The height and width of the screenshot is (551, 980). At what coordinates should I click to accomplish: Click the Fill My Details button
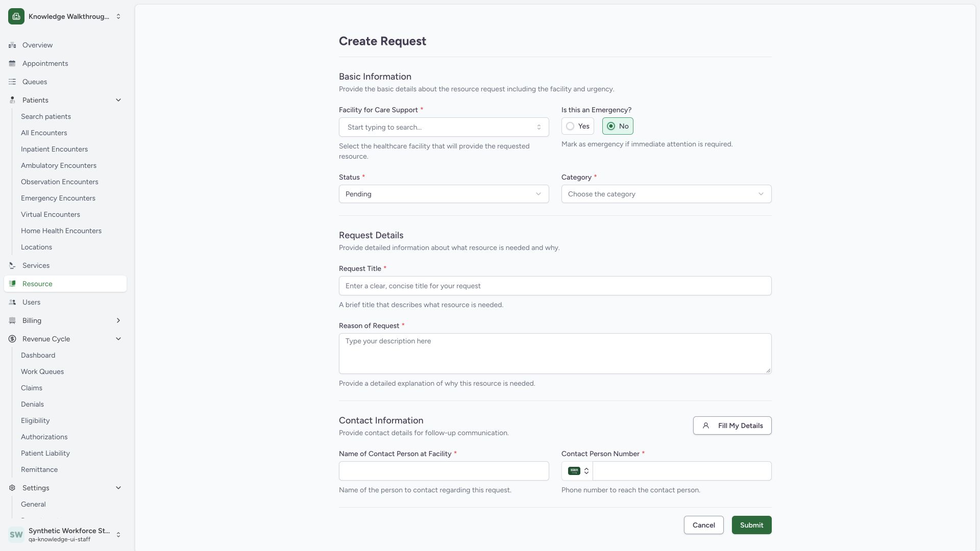pos(732,425)
